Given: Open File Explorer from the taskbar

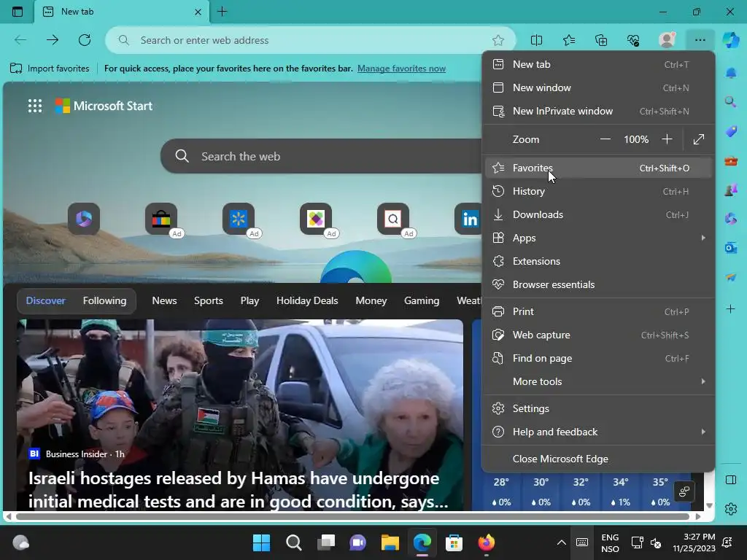Looking at the screenshot, I should 390,542.
